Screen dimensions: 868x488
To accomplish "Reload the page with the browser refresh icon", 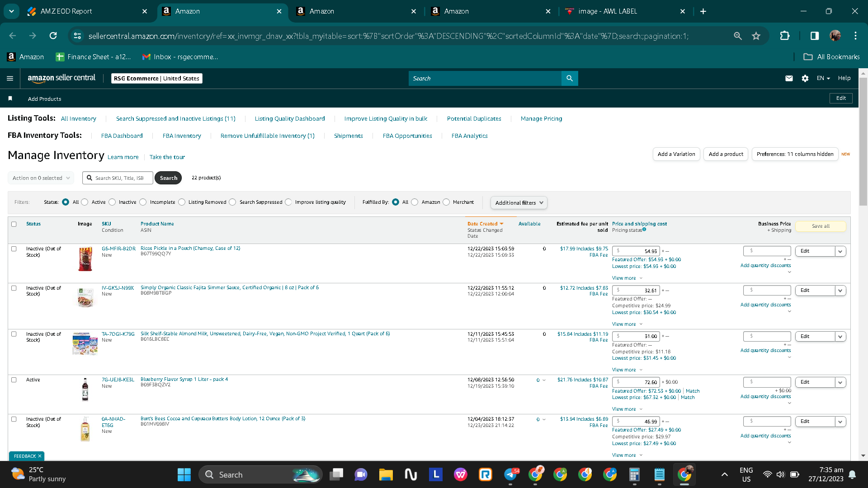I will (53, 36).
